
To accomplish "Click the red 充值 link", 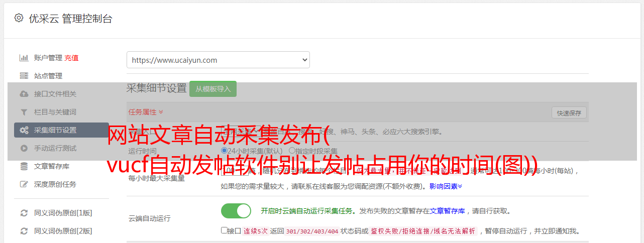I will (71, 58).
